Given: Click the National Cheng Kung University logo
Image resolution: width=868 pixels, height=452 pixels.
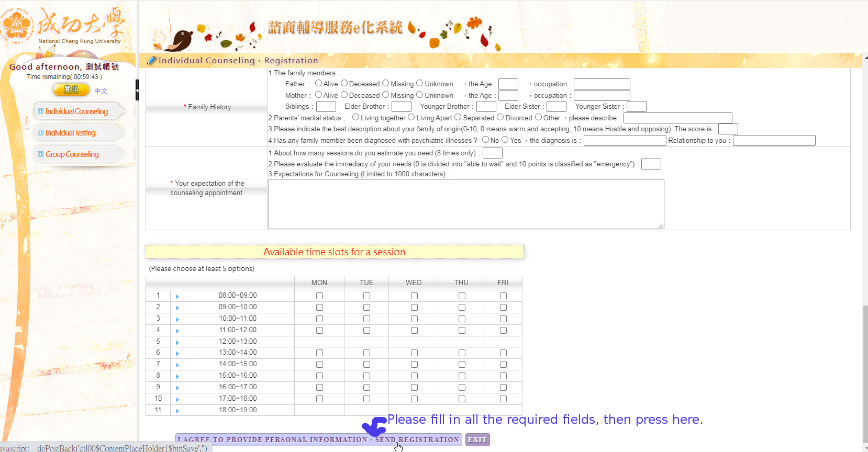Looking at the screenshot, I should pos(63,25).
